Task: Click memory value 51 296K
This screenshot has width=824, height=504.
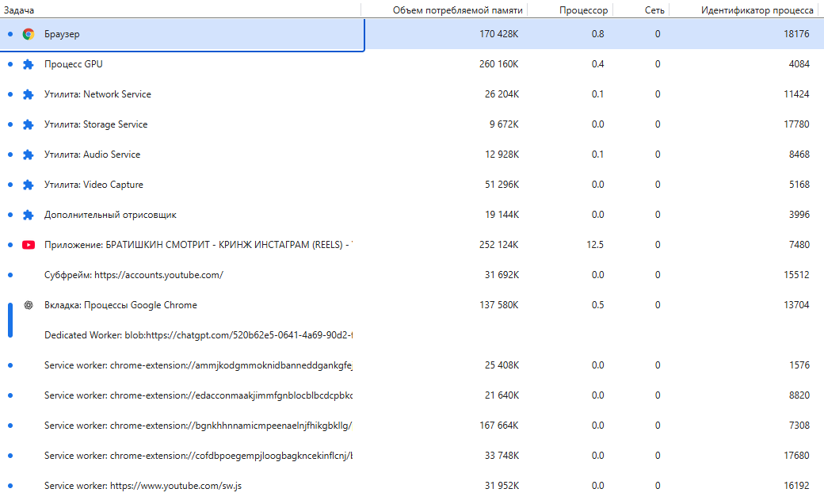Action: coord(502,185)
